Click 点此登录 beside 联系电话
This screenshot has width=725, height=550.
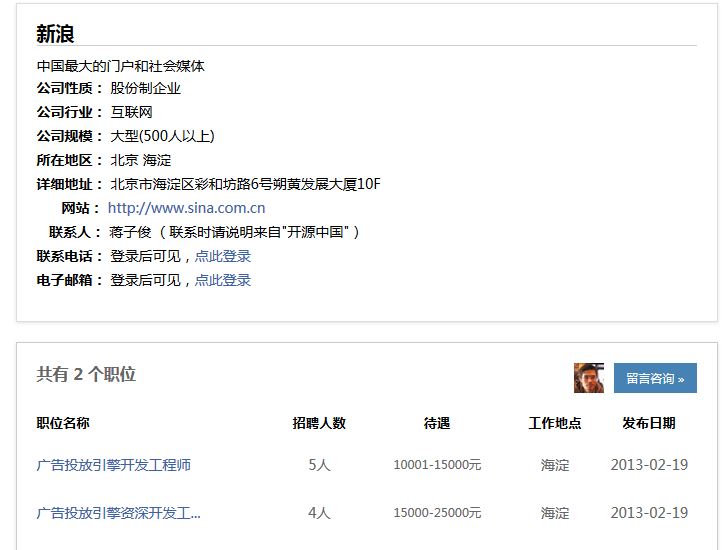tap(222, 256)
